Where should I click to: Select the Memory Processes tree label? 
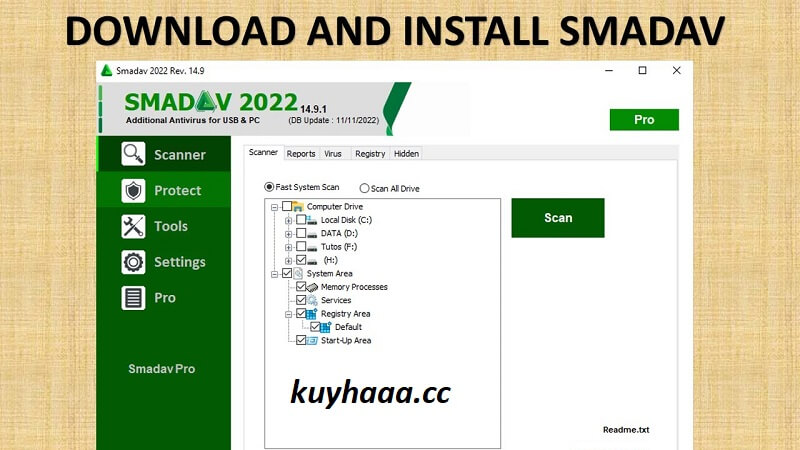(x=354, y=287)
